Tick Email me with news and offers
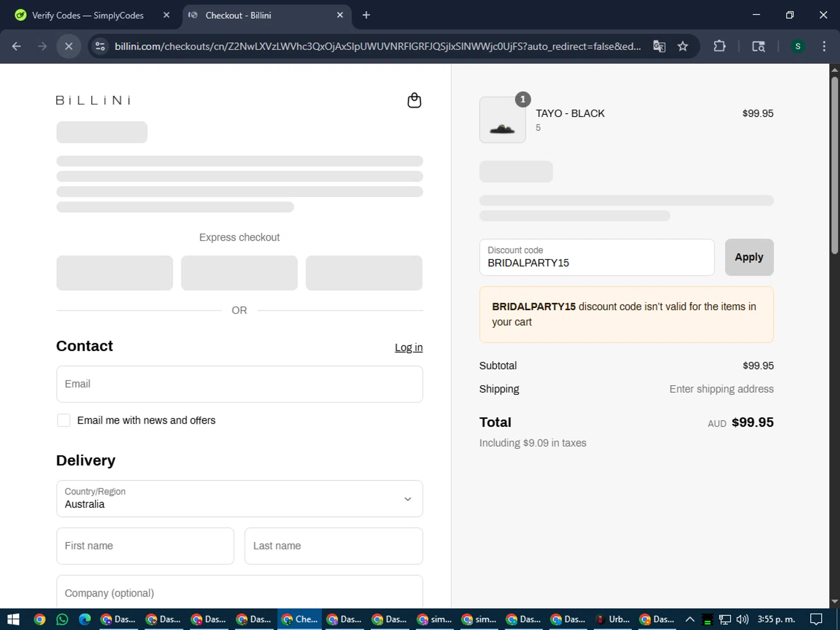The height and width of the screenshot is (630, 840). tap(64, 421)
